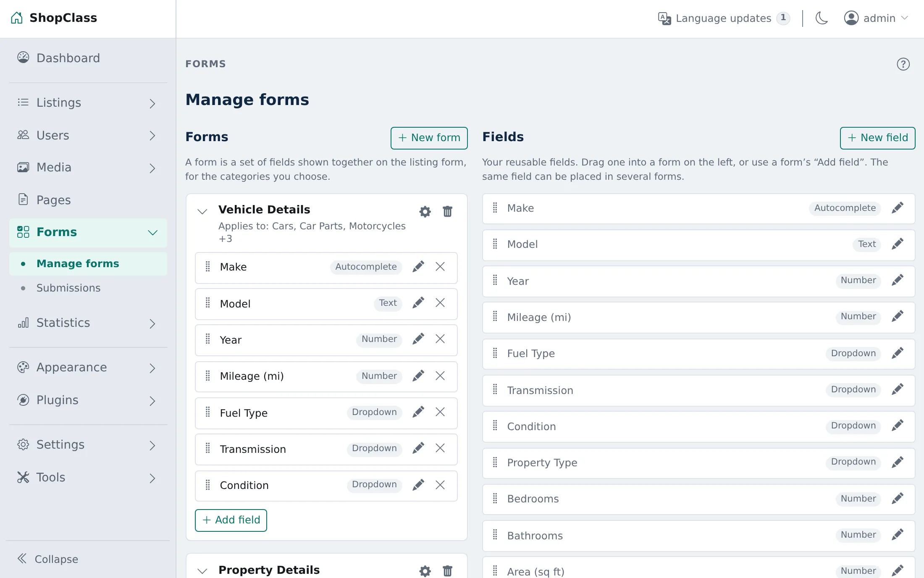Edit Bathrooms field in Fields list
This screenshot has width=924, height=578.
[898, 535]
